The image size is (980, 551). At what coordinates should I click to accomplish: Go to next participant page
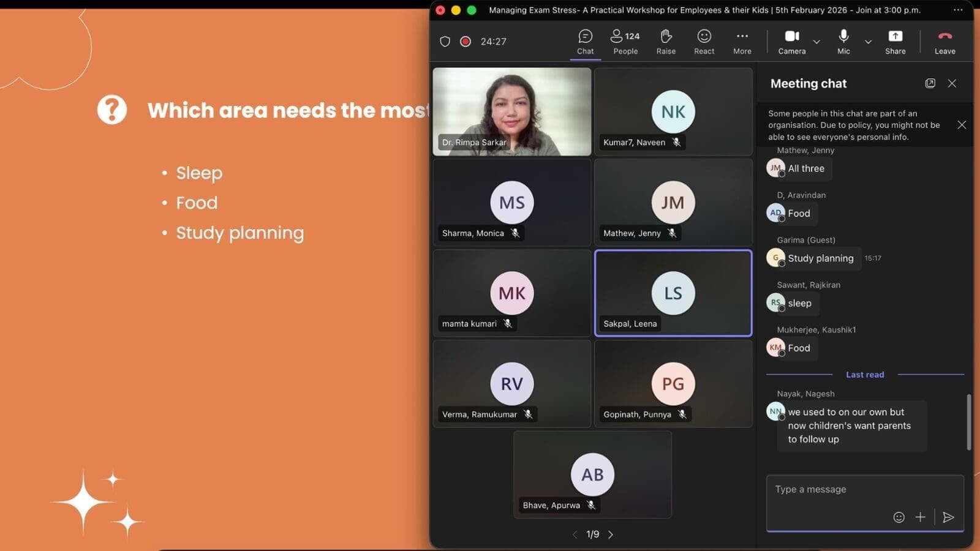(x=611, y=534)
